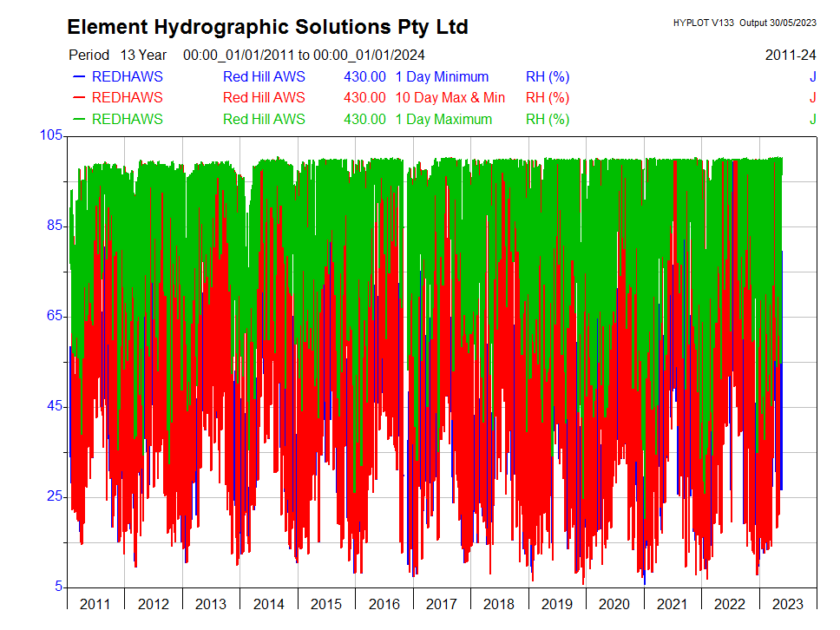
Task: Select the blue REDHAWS legend label
Action: click(x=127, y=76)
